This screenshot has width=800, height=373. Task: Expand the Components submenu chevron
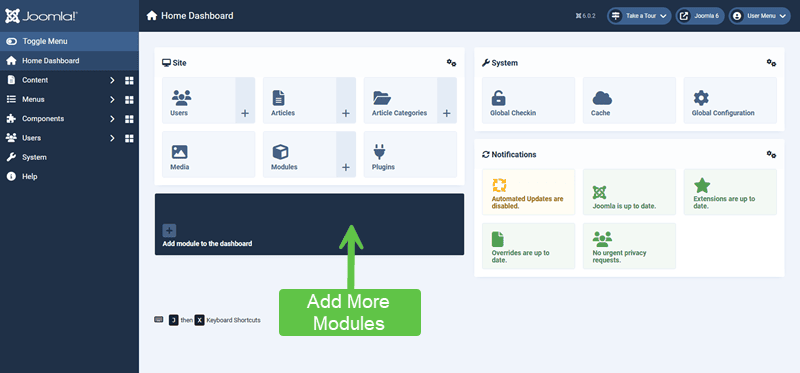pos(112,119)
